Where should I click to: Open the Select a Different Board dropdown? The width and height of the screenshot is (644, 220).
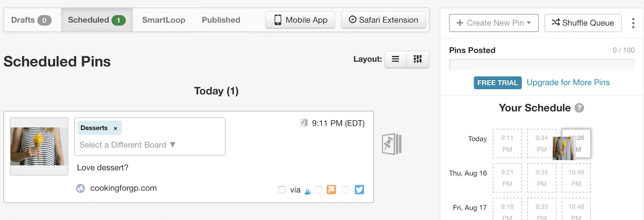pyautogui.click(x=127, y=145)
